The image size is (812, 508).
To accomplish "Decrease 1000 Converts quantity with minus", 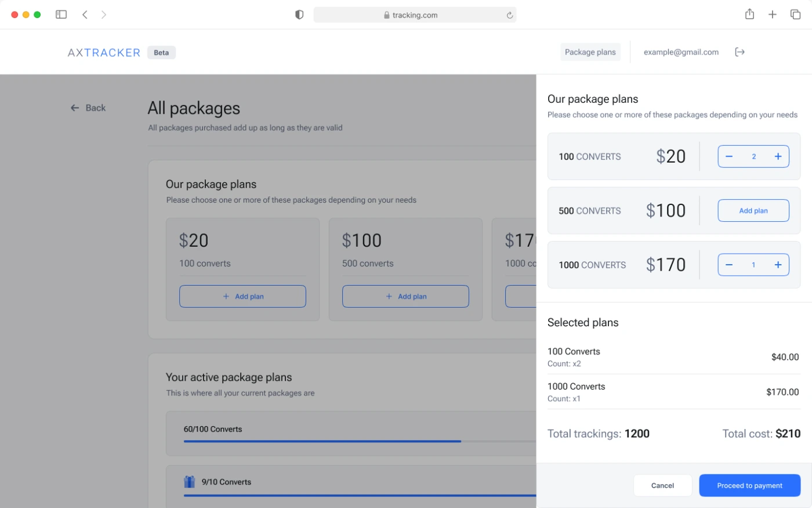I will (x=729, y=265).
